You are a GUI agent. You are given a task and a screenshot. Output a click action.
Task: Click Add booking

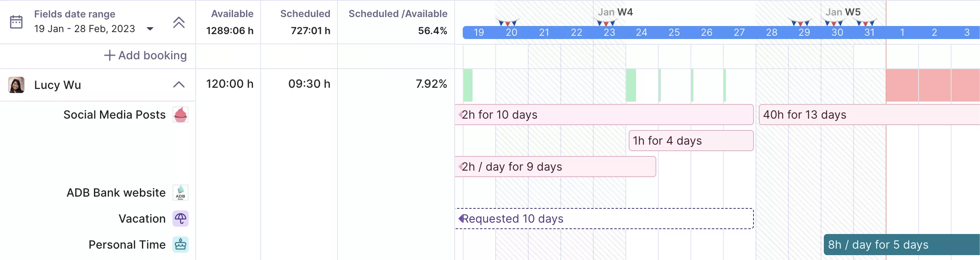[146, 55]
